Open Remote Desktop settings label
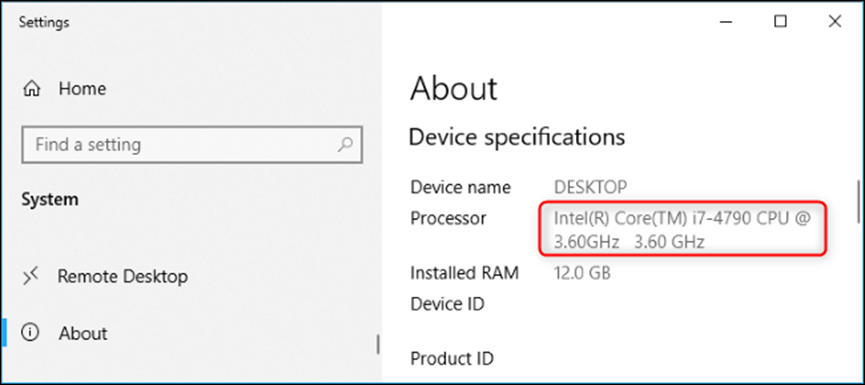 122,276
